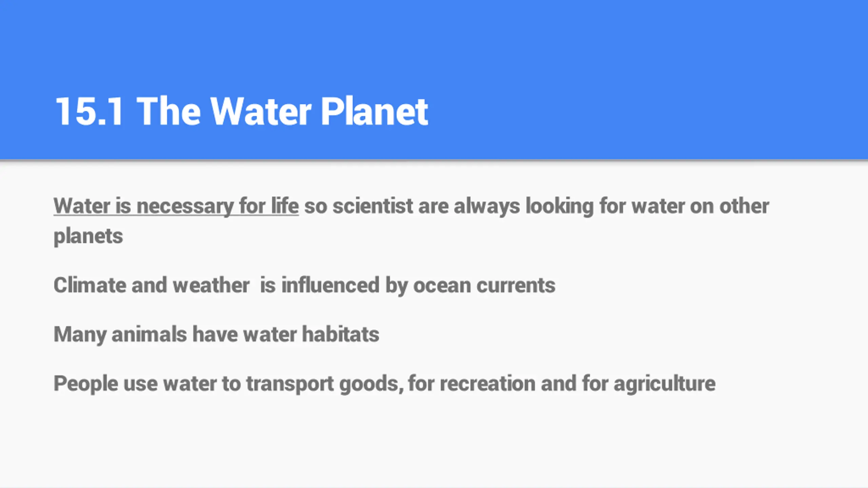Click the "15.1 The Water Planet" slide title

[x=241, y=111]
